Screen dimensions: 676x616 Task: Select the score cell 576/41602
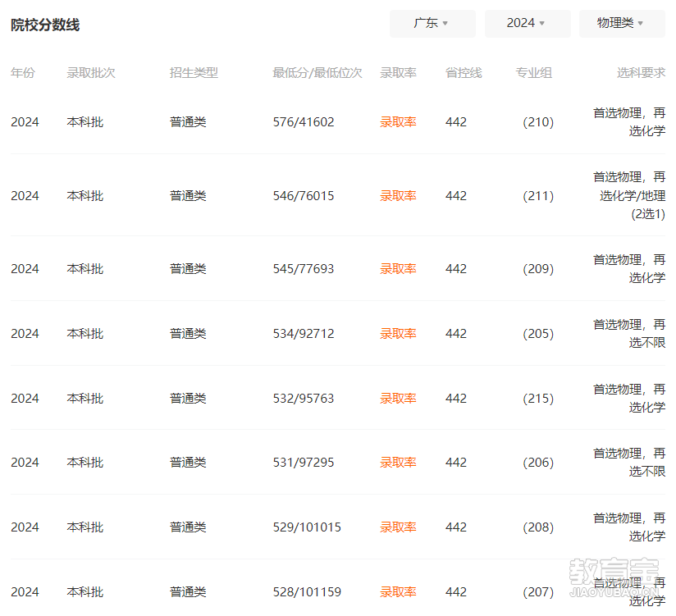304,122
